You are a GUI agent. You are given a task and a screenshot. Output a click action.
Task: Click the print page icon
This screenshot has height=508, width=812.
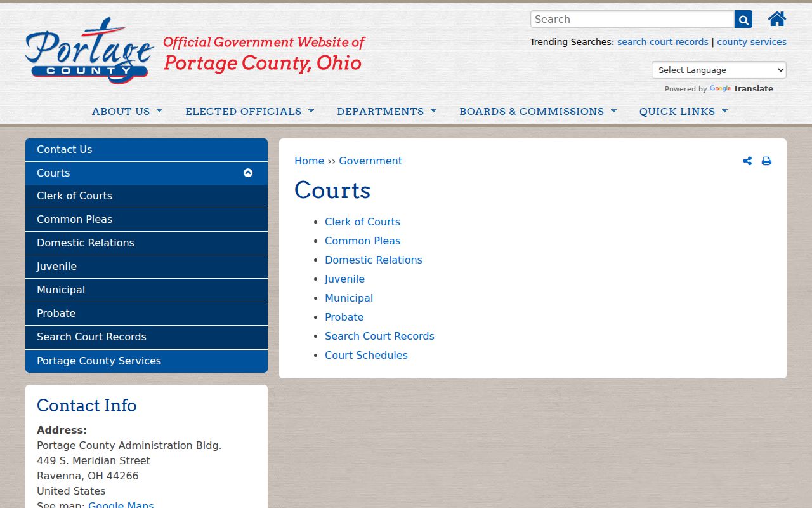point(766,161)
